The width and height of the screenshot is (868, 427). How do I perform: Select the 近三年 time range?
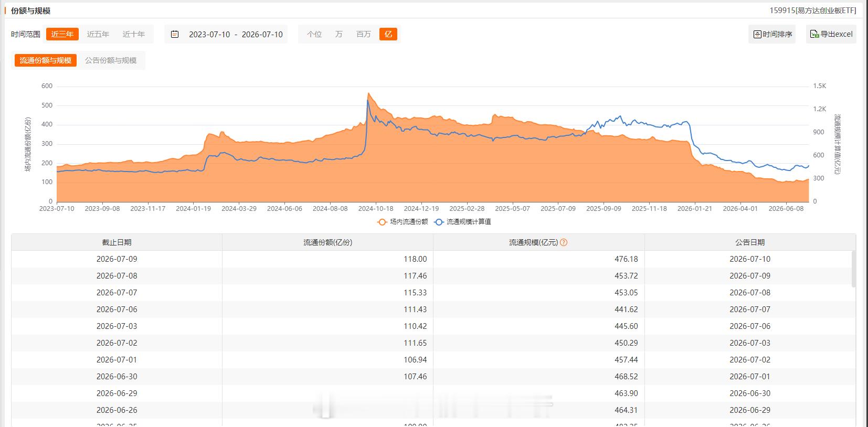pos(62,34)
